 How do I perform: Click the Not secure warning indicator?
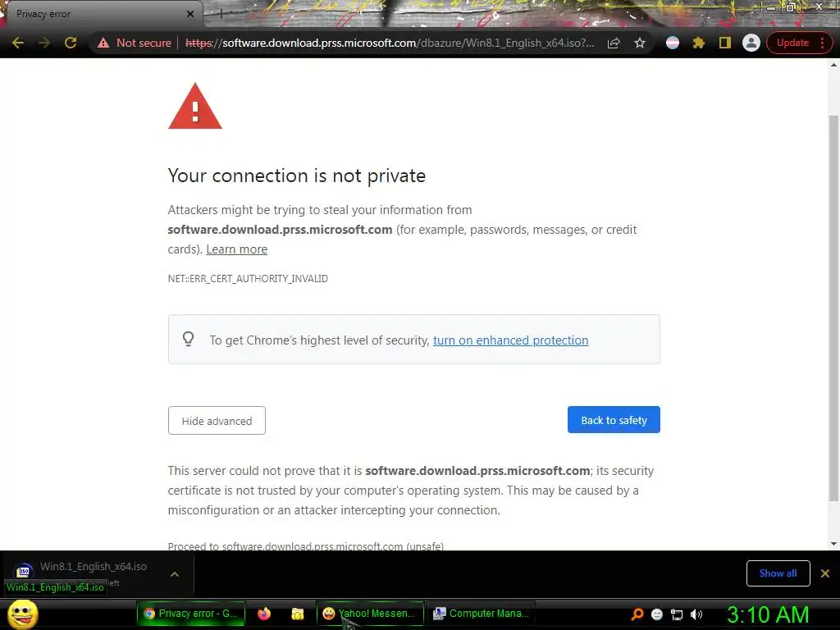tap(135, 43)
